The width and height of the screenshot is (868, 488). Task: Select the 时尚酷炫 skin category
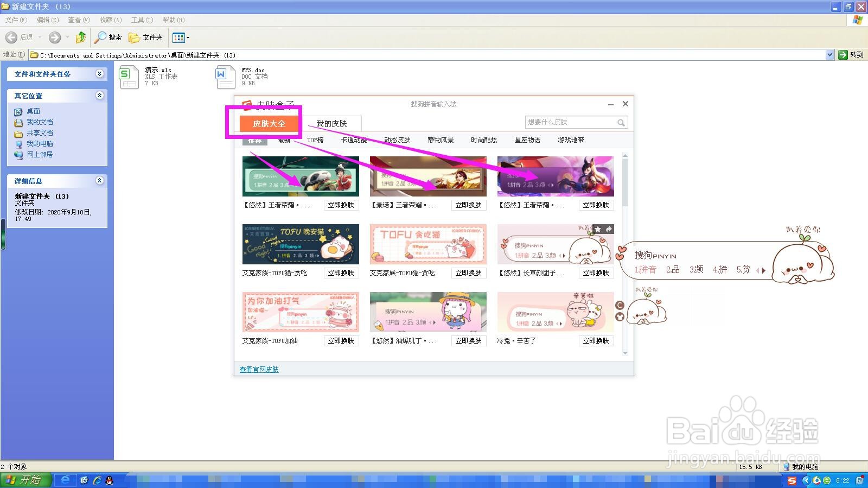[484, 140]
